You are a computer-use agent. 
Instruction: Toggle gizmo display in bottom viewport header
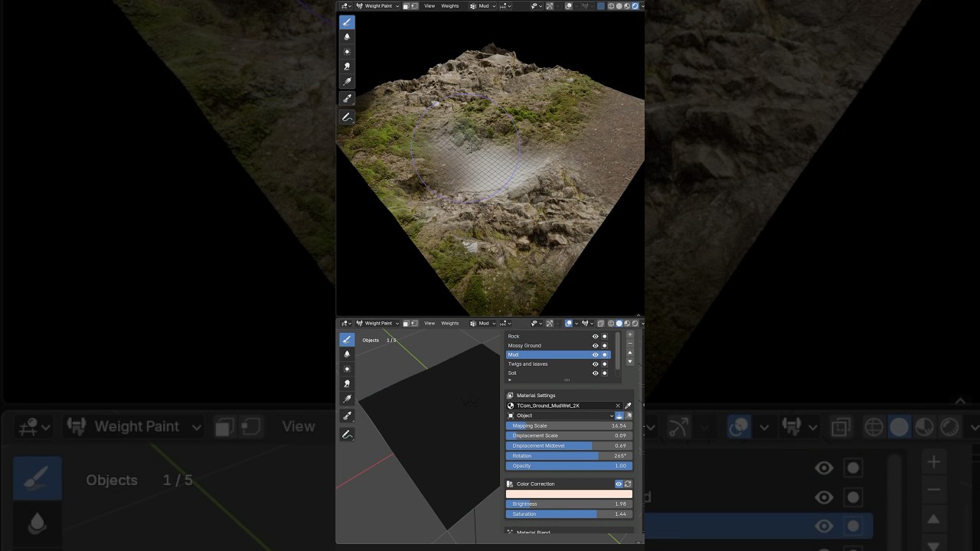click(549, 323)
